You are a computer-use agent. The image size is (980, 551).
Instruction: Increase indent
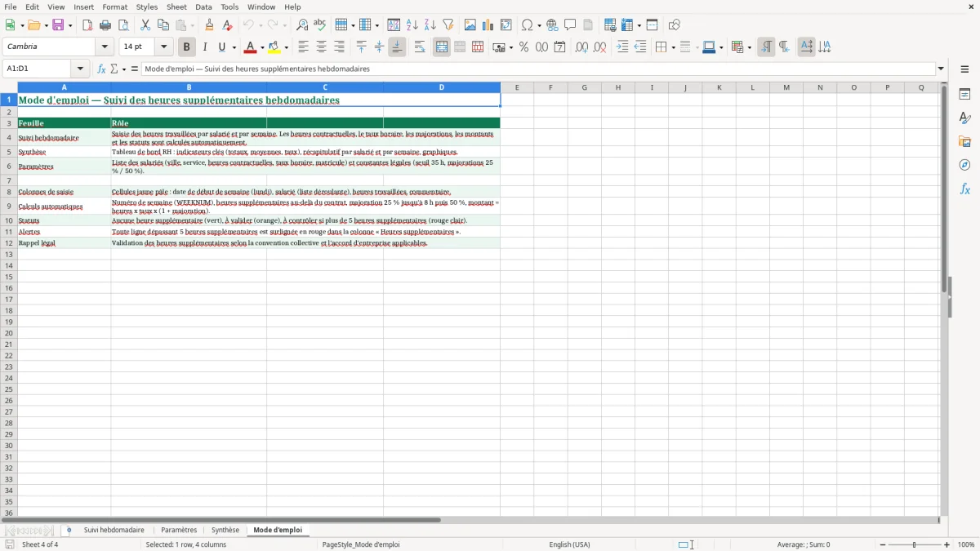pos(622,47)
